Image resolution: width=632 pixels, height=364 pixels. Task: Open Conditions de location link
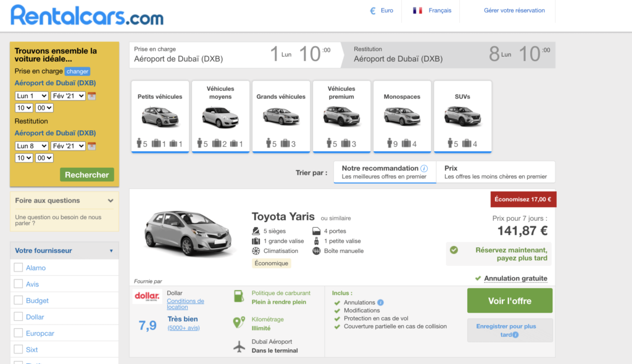(185, 304)
